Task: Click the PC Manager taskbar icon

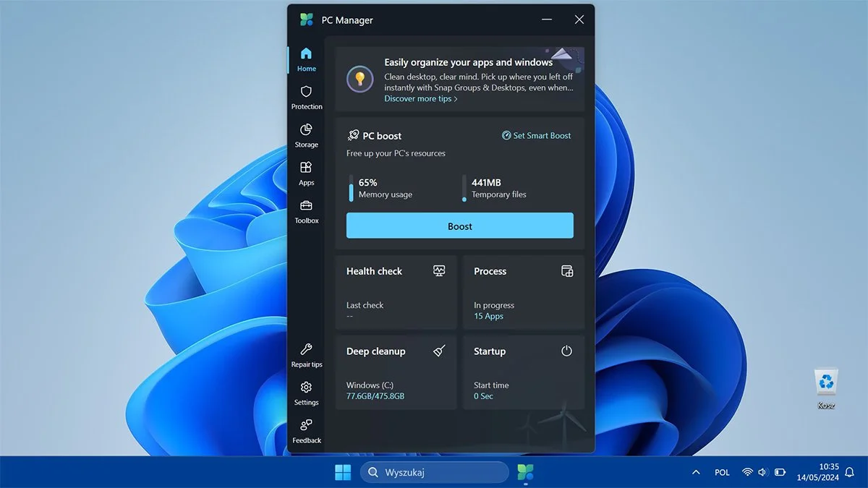Action: (x=525, y=472)
